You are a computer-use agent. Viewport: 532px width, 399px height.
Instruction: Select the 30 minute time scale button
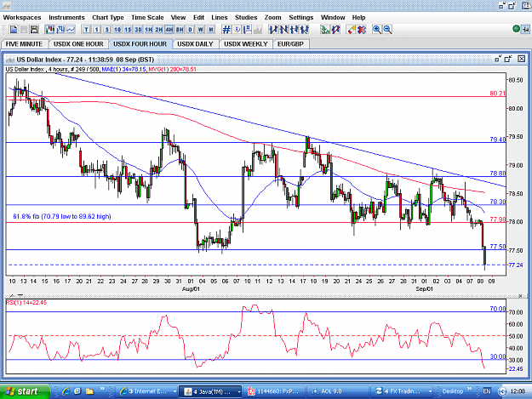coord(138,30)
